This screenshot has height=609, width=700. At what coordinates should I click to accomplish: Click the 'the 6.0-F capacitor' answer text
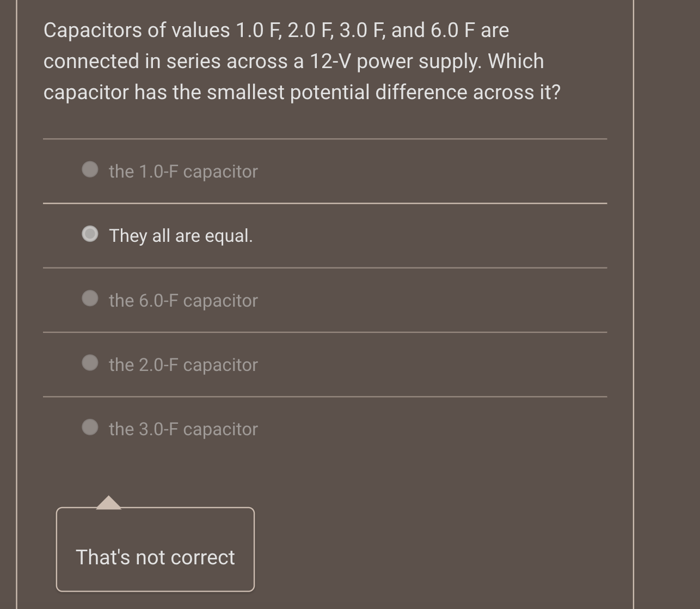coord(183,300)
